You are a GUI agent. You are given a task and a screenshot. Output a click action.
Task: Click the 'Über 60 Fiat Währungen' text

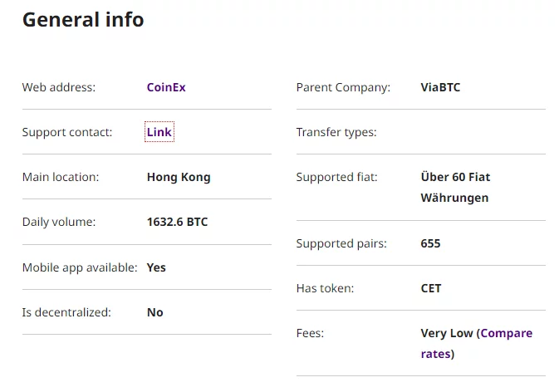click(455, 188)
